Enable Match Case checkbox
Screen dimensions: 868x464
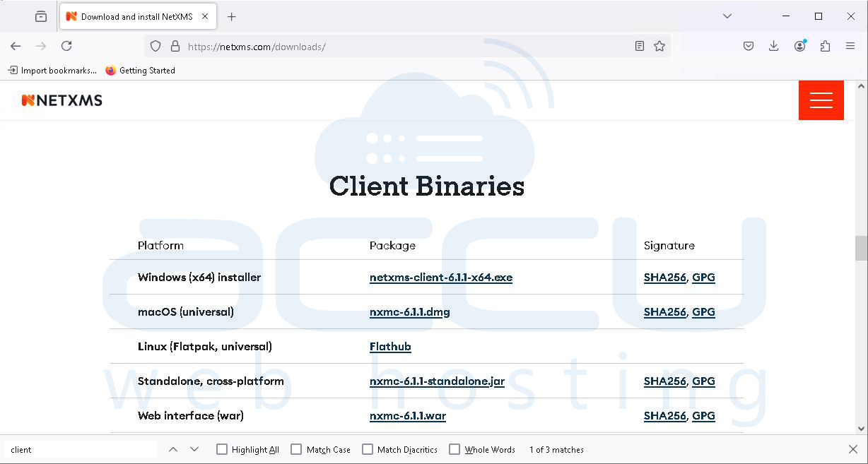click(296, 450)
